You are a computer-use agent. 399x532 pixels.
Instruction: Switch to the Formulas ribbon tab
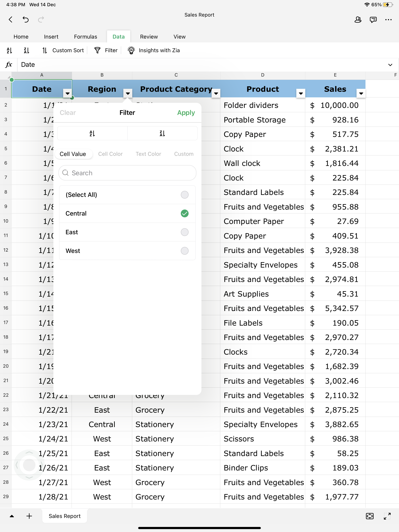(x=86, y=37)
